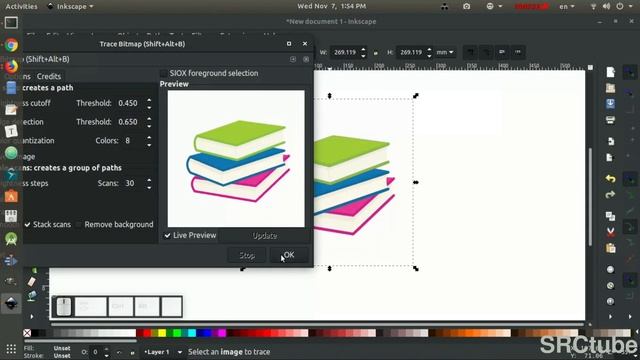The height and width of the screenshot is (360, 640).
Task: Expand the commands bar overflow arrow
Action: (610, 316)
